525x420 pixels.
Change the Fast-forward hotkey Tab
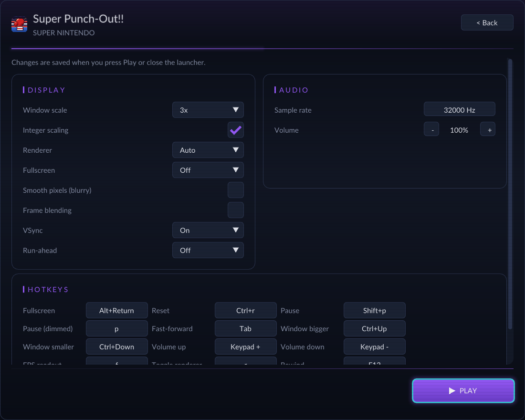[245, 328]
